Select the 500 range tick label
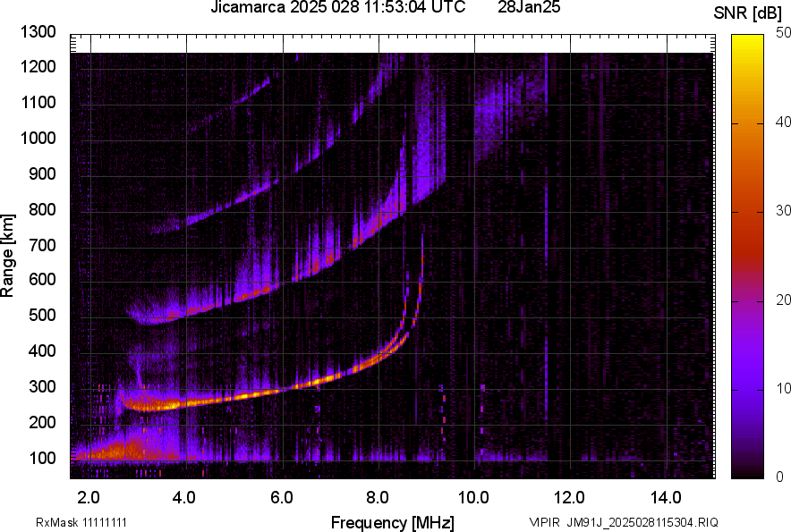The image size is (791, 532). (41, 316)
